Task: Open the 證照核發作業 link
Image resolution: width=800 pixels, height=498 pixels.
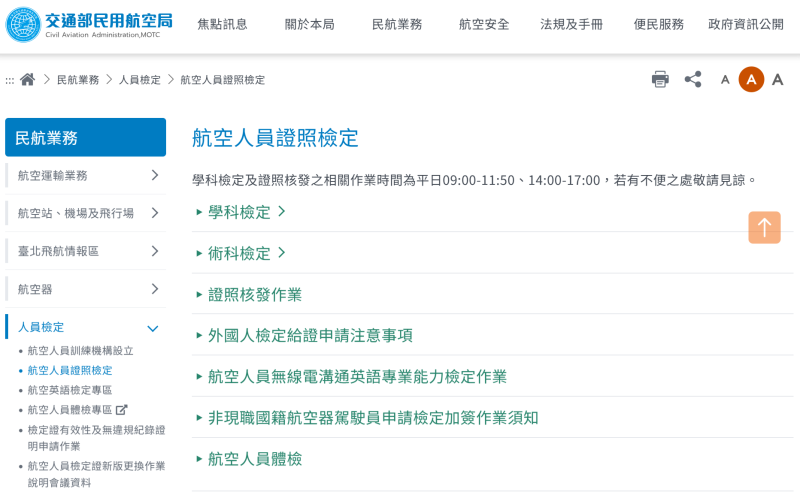Action: click(254, 294)
